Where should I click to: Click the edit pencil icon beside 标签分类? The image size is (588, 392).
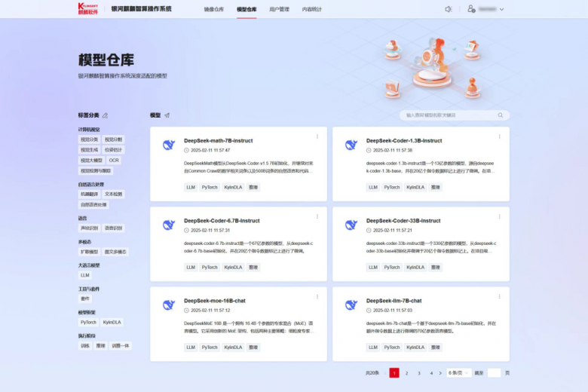[105, 115]
